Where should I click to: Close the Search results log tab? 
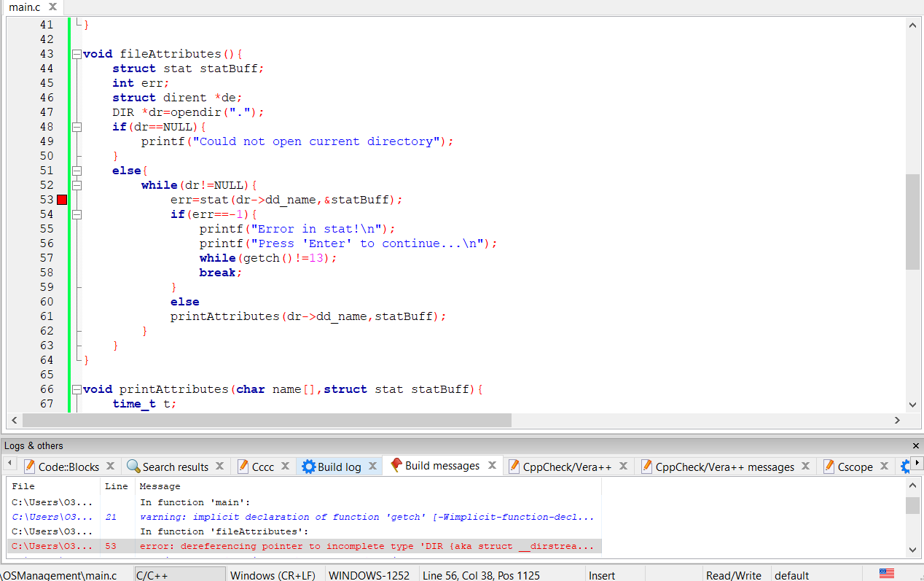[x=221, y=466]
